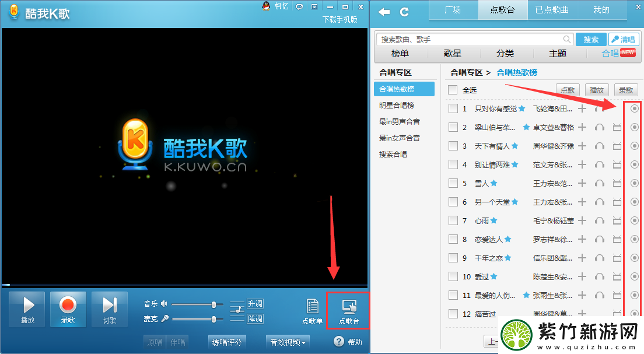
Task: Add 只对你有感觉 with its plus icon
Action: [x=582, y=108]
